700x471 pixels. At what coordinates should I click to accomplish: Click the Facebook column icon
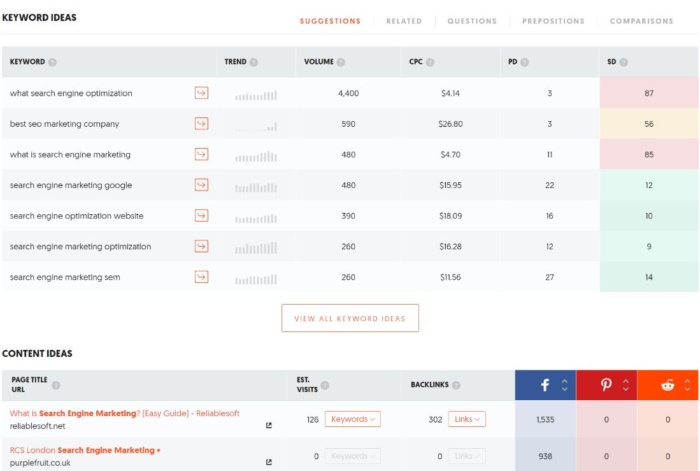(x=545, y=385)
